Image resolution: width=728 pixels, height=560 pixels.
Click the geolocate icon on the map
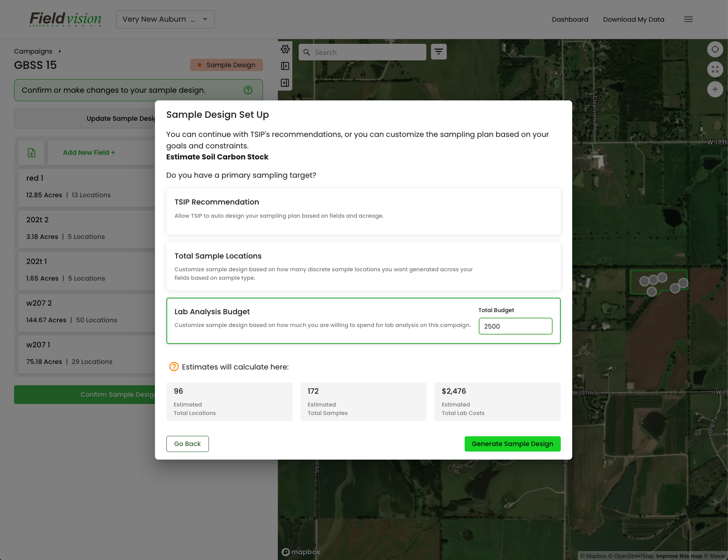pyautogui.click(x=715, y=49)
